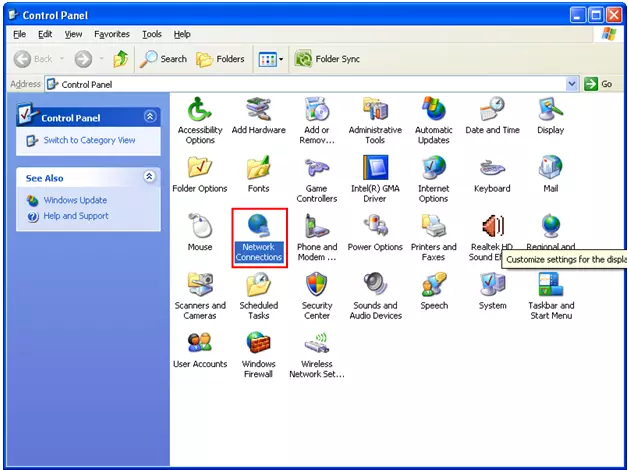Image resolution: width=628 pixels, height=470 pixels.
Task: Toggle the Folders pane button
Action: (220, 59)
